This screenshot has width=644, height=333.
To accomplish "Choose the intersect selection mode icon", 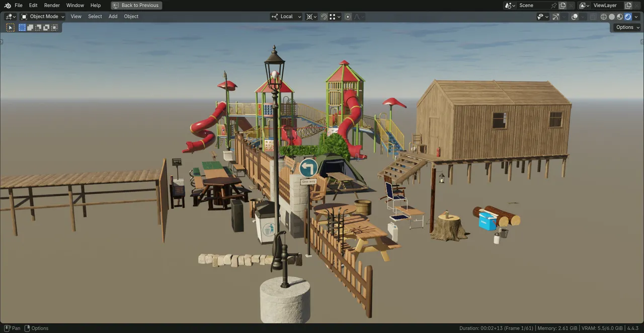I will click(54, 27).
